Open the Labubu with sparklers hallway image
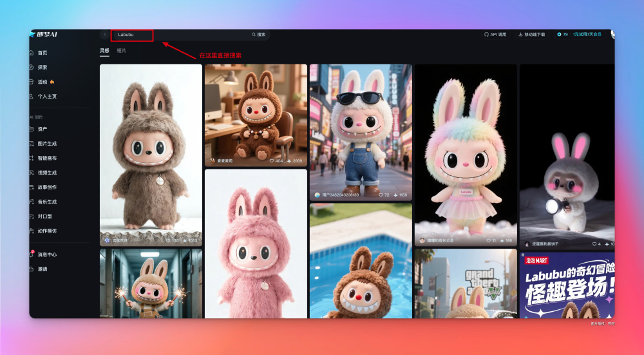This screenshot has width=644, height=355. pyautogui.click(x=151, y=283)
